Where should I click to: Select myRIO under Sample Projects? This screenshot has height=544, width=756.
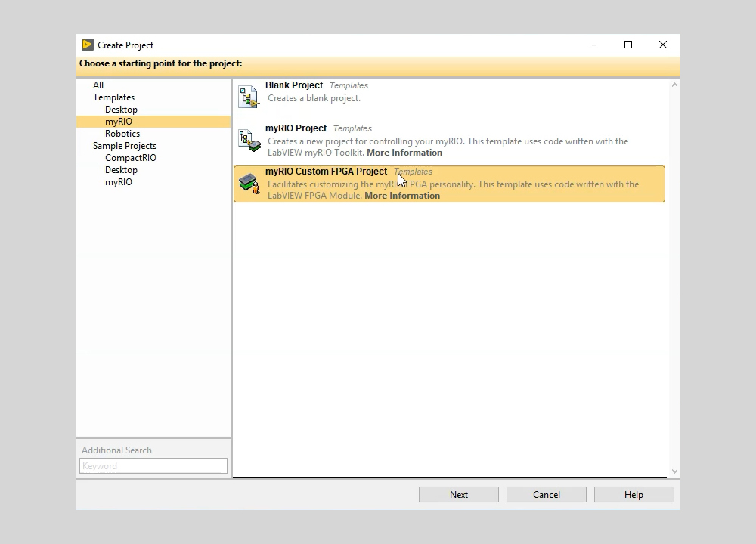tap(119, 181)
